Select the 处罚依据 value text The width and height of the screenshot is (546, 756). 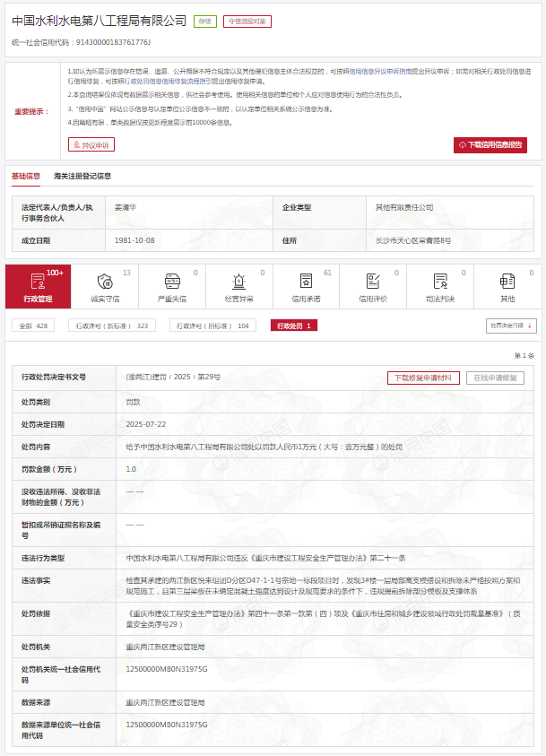point(323,619)
